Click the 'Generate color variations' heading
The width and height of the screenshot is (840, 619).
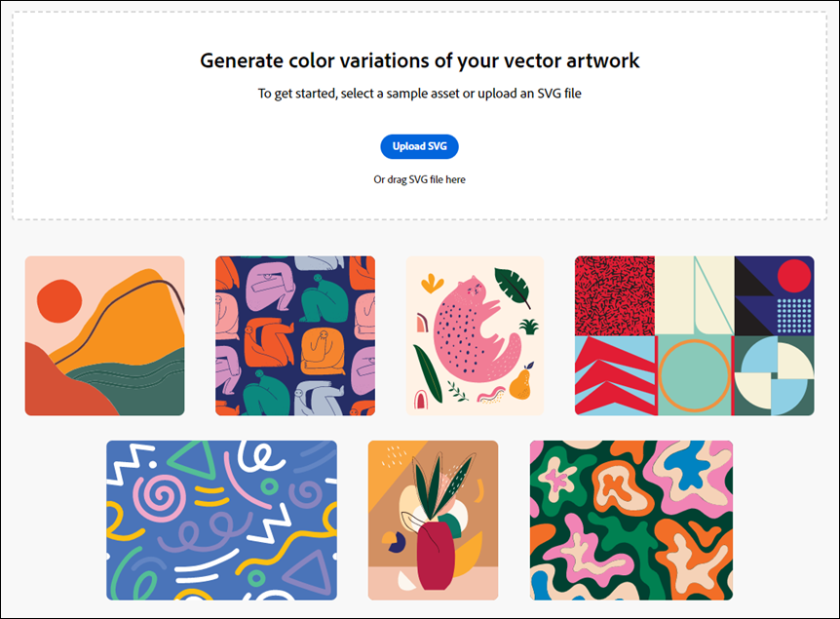pyautogui.click(x=419, y=60)
